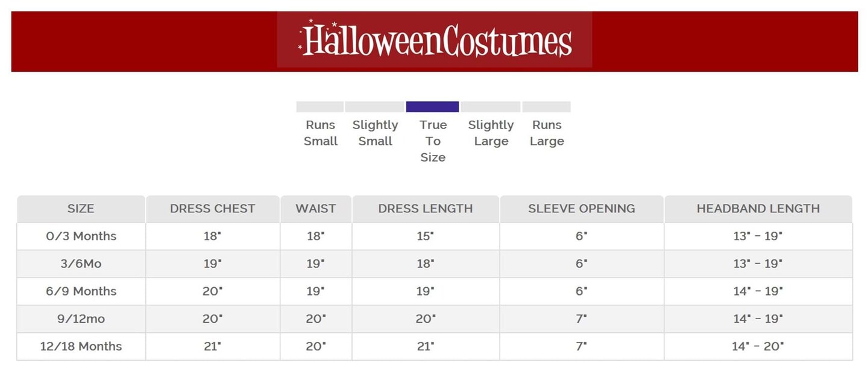This screenshot has width=868, height=377.
Task: Click the WAIST column header
Action: (x=315, y=209)
